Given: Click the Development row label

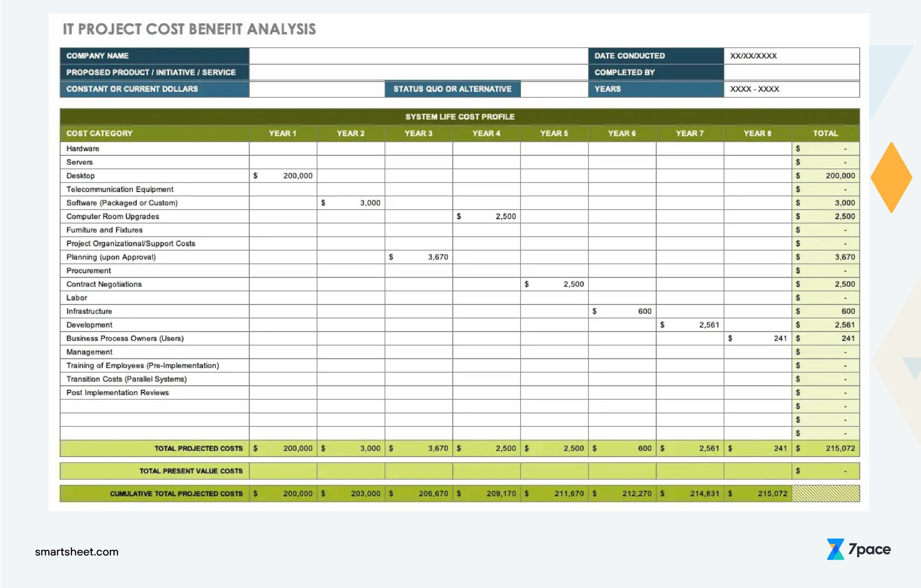Looking at the screenshot, I should point(89,325).
